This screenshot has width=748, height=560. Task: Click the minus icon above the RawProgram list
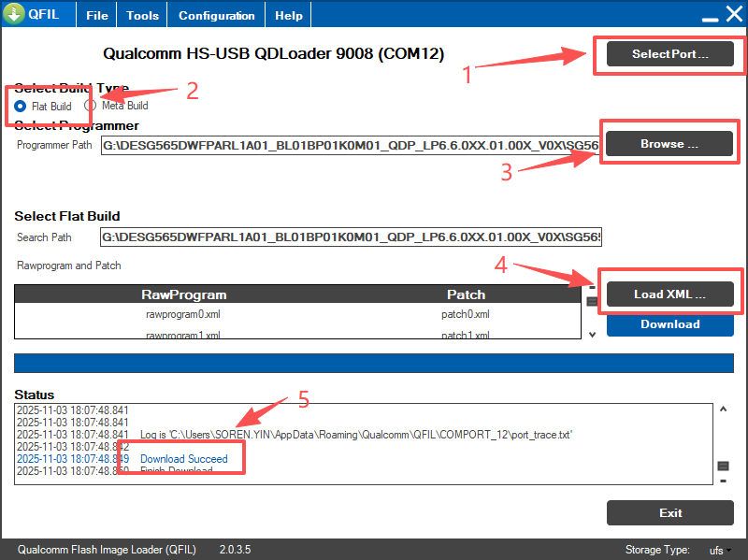[x=591, y=287]
